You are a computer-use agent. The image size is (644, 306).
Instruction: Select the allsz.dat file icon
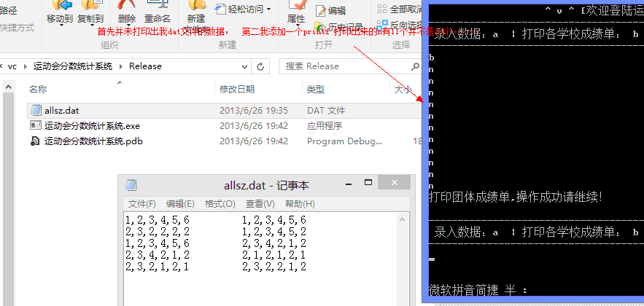[36, 110]
